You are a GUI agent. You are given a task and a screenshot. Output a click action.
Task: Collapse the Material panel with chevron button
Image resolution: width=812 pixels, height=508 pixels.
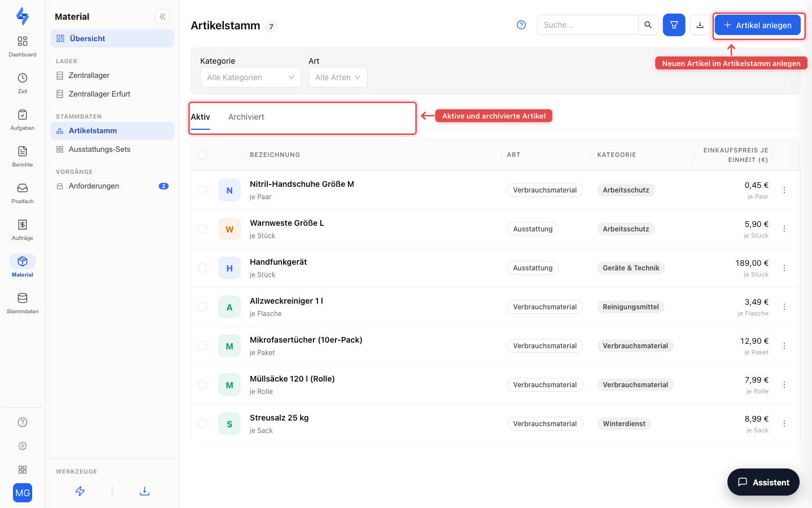162,16
